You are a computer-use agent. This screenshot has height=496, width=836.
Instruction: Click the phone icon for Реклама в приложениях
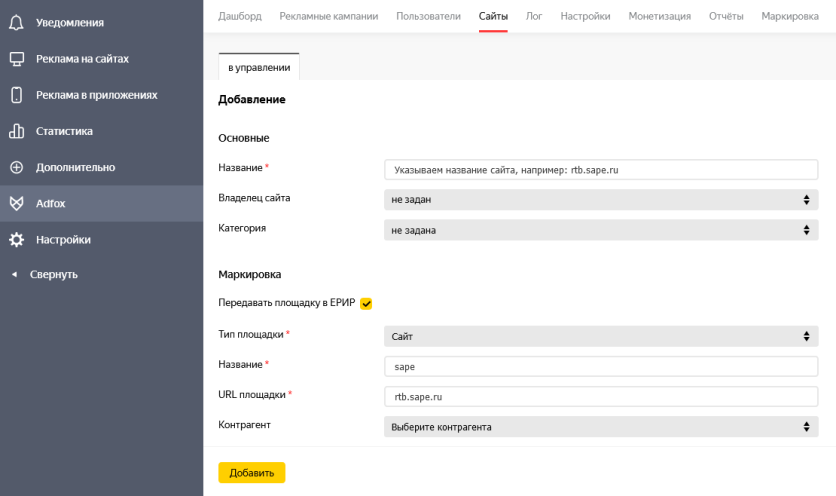[x=17, y=95]
